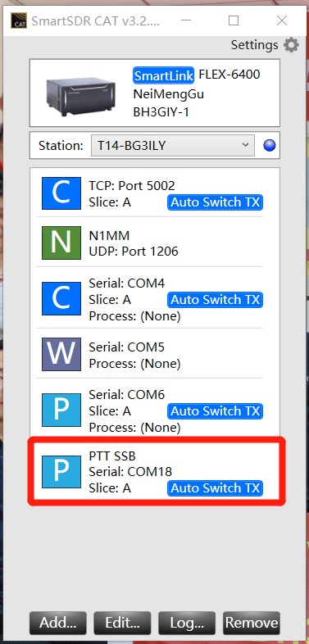Click the blue status indicator beside Station
Screen dimensions: 309x644
270,145
